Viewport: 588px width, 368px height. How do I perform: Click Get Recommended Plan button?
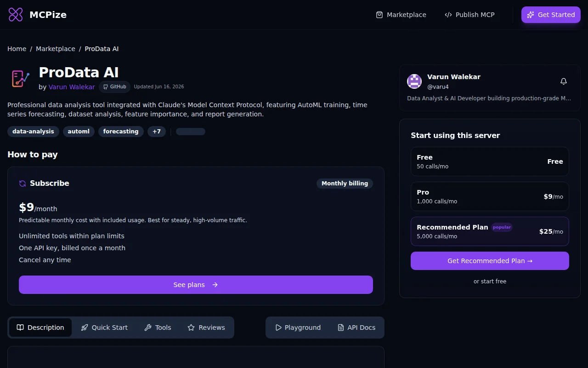[490, 261]
